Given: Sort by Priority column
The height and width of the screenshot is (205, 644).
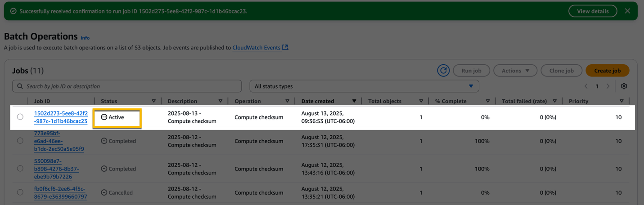Looking at the screenshot, I should (x=621, y=101).
